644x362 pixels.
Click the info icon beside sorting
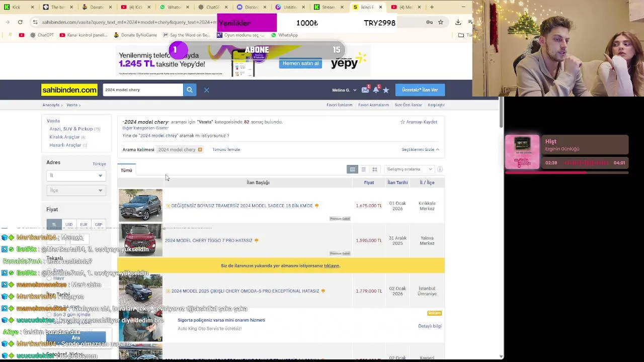440,169
